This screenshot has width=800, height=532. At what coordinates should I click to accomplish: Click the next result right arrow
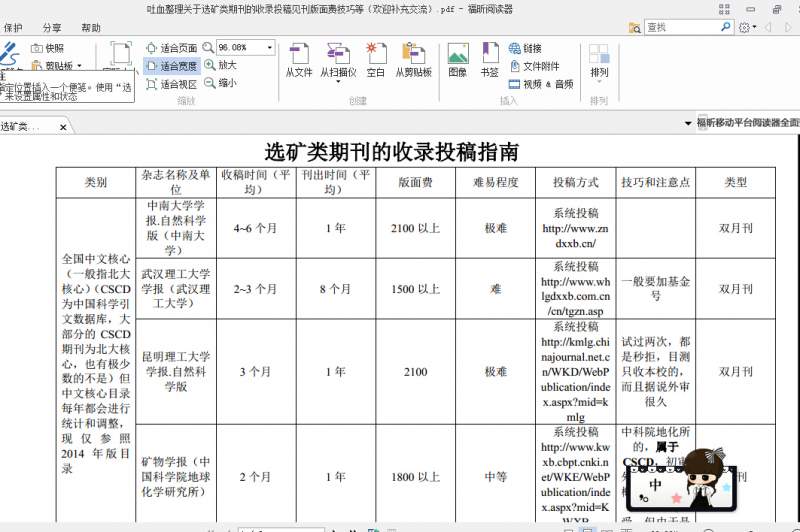tap(790, 28)
